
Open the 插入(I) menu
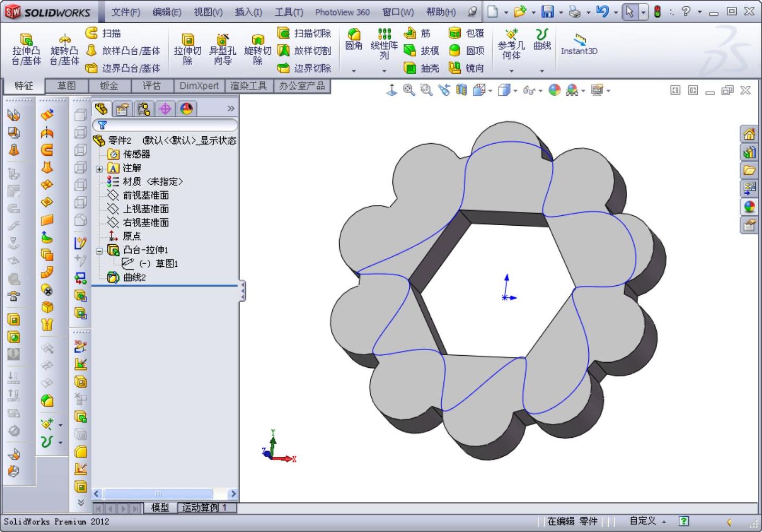249,12
